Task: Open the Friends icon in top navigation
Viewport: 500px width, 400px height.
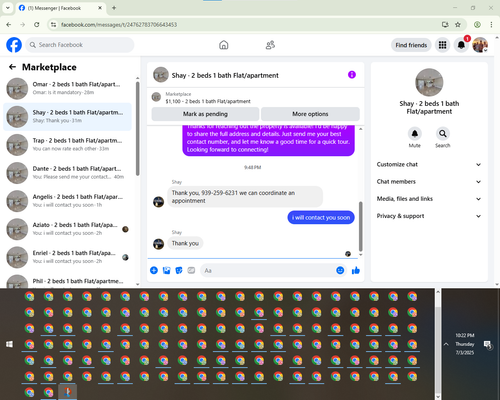Action: [270, 45]
